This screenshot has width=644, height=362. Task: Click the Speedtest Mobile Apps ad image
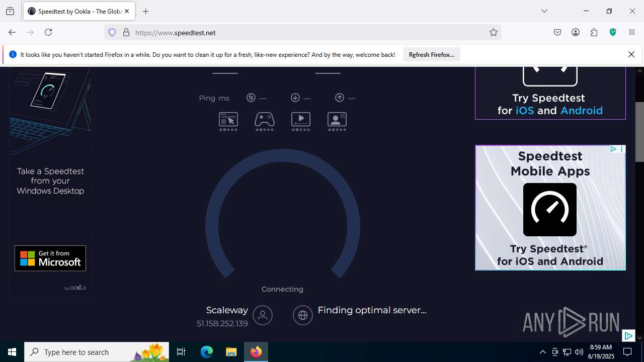pos(550,208)
